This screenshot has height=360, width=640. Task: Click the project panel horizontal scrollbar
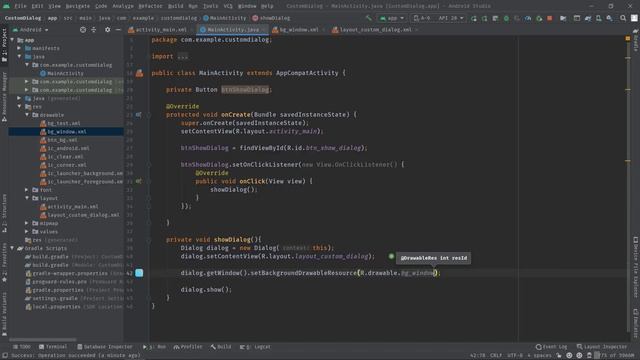click(x=42, y=340)
